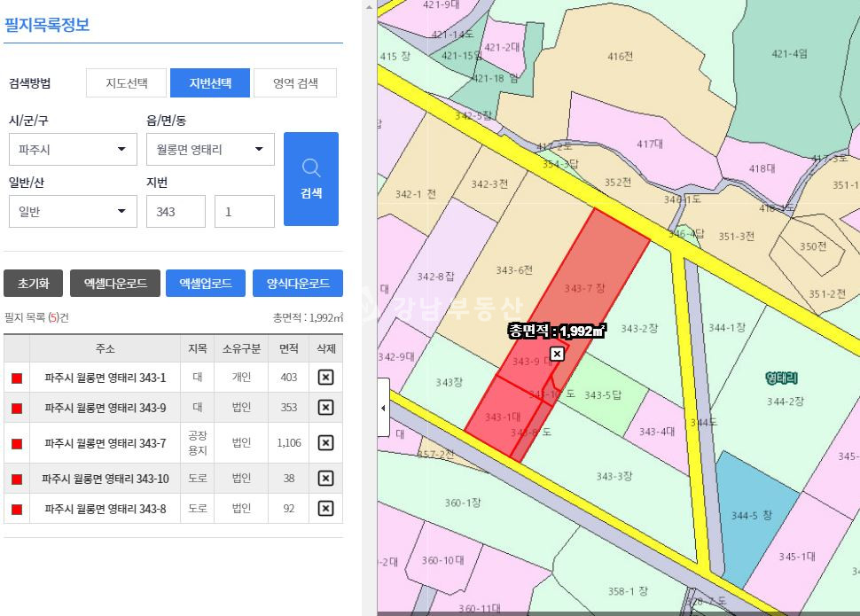The height and width of the screenshot is (616, 860).
Task: Click the 필지목록정보 panel heading
Action: [47, 25]
